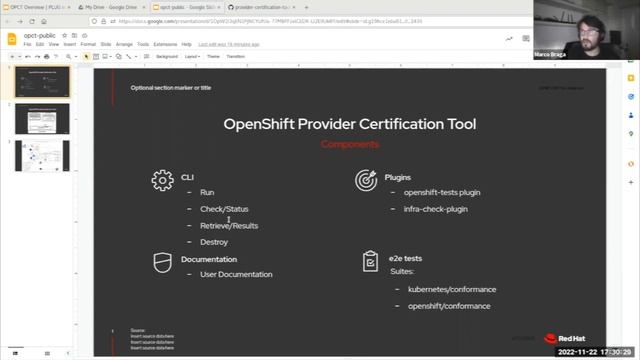Choose the Select cursor arrow tool
The height and width of the screenshot is (360, 640).
[x=86, y=56]
